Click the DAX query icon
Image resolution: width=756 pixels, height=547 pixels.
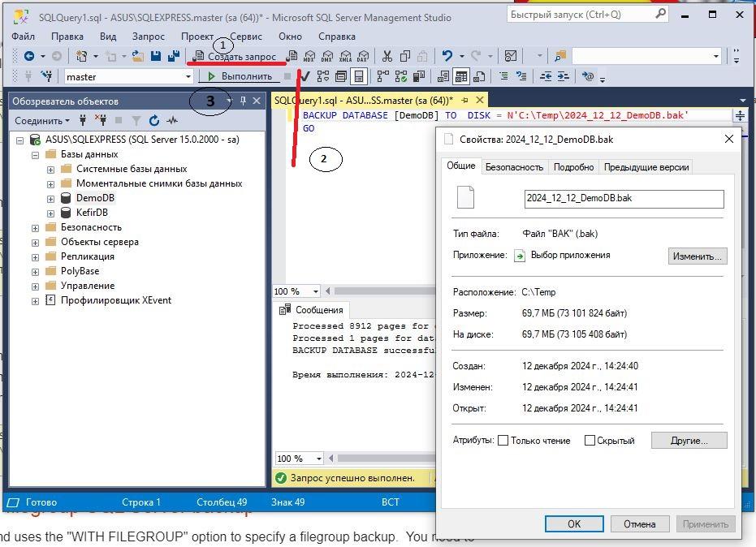click(x=363, y=56)
